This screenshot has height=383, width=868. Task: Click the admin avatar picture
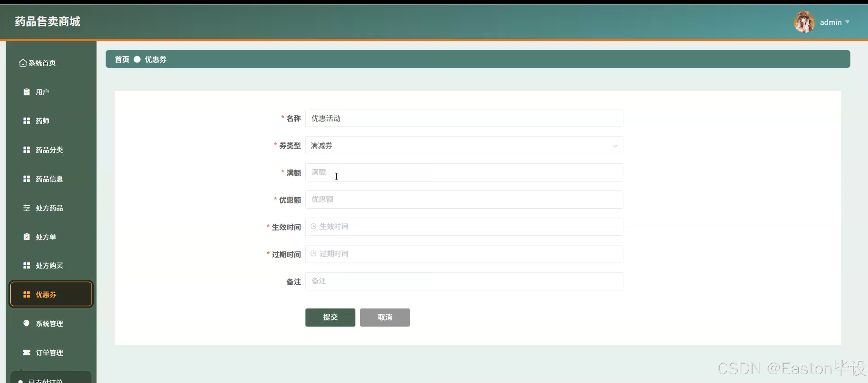804,22
